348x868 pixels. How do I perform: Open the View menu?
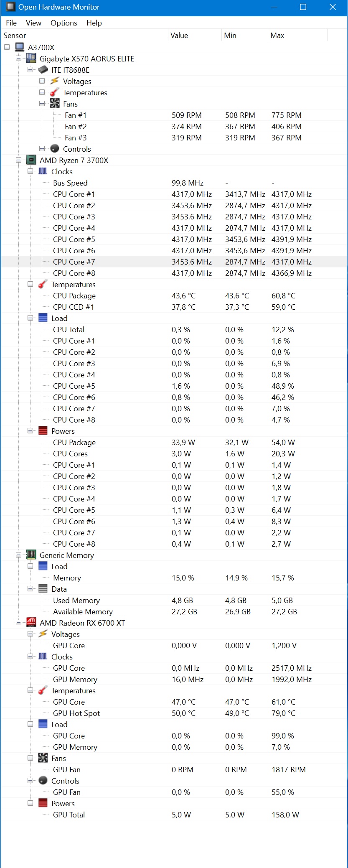click(x=33, y=23)
